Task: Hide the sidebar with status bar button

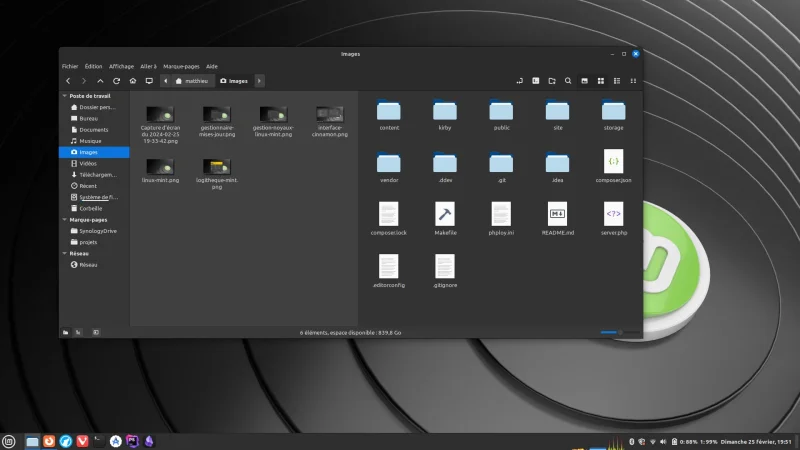Action: pos(96,333)
